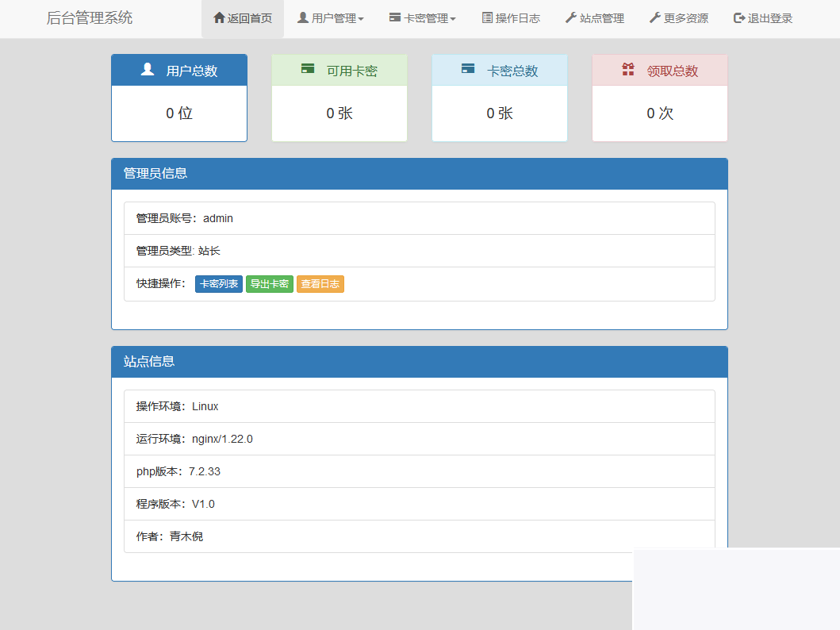Select the 返回首页 menu item
The height and width of the screenshot is (630, 840).
(x=243, y=18)
